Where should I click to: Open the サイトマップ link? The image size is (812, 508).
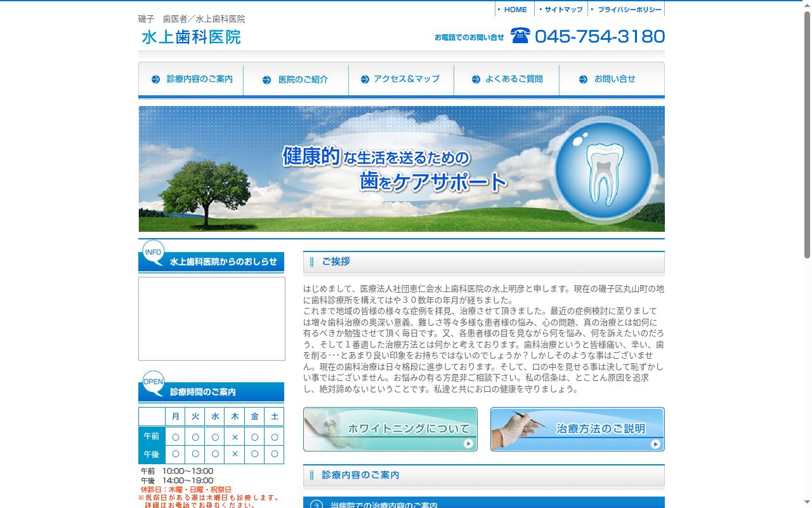[561, 10]
